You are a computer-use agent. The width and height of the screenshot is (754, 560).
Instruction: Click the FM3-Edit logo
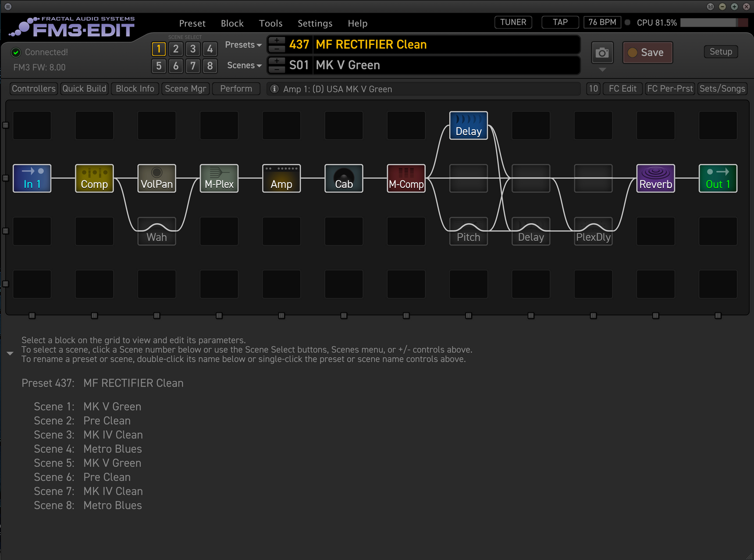(73, 27)
